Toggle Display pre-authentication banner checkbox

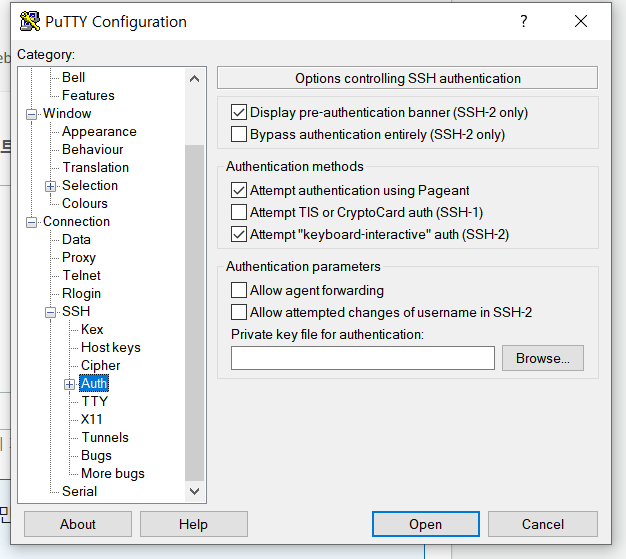(239, 112)
